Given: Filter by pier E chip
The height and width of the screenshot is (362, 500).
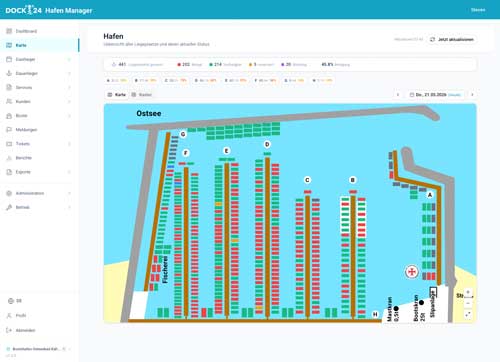Looking at the screenshot, I should [235, 80].
